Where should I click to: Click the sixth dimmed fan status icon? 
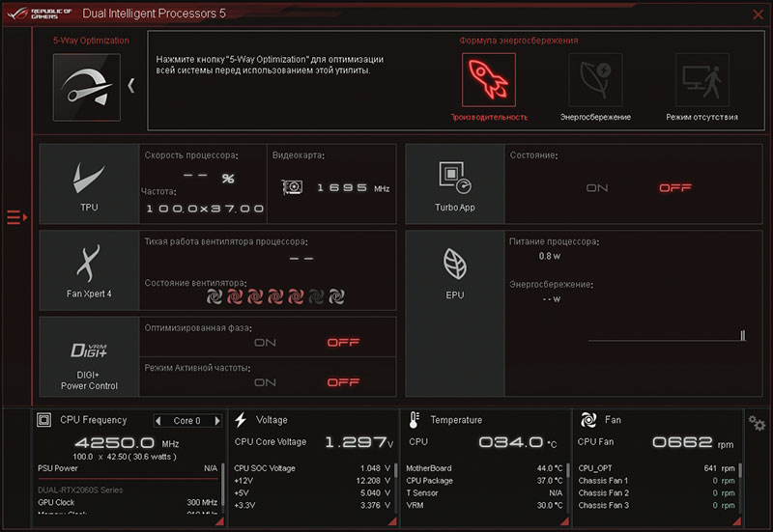pyautogui.click(x=316, y=296)
